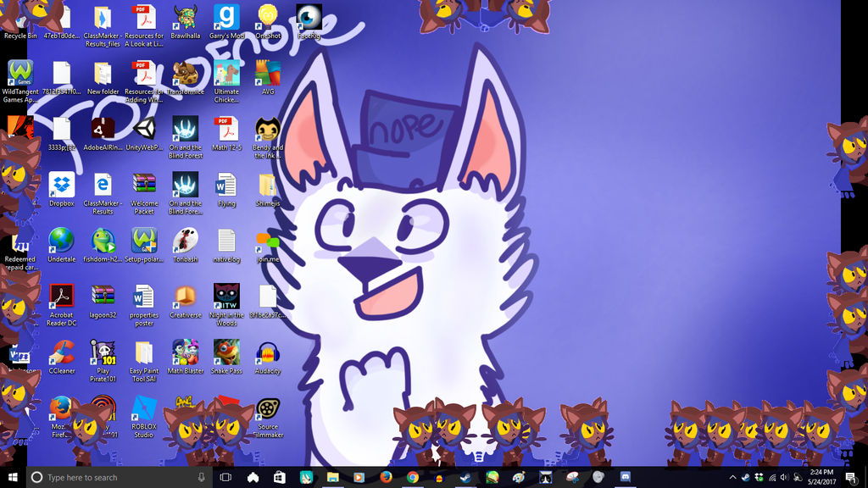Switch to Google Chrome on the taskbar
Viewport: 868px width, 488px height.
coord(413,477)
